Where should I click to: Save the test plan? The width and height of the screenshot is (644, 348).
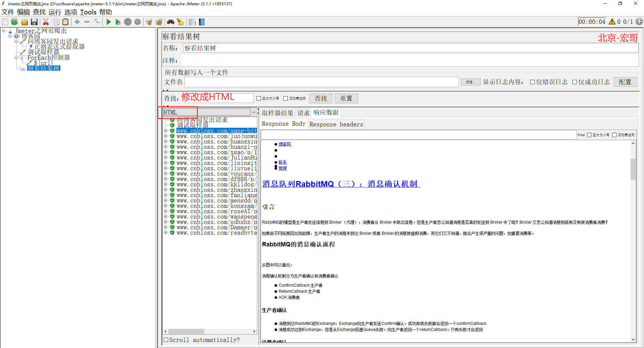(34, 22)
